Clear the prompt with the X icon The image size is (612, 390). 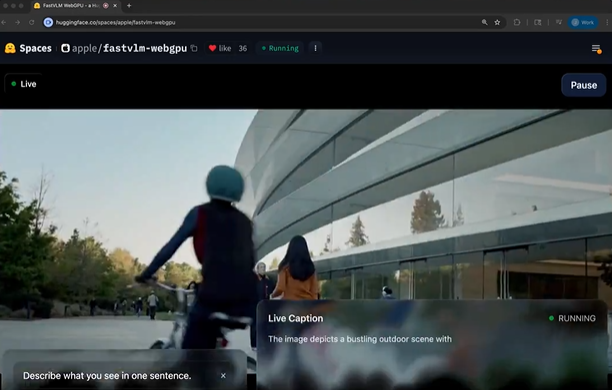tap(223, 376)
